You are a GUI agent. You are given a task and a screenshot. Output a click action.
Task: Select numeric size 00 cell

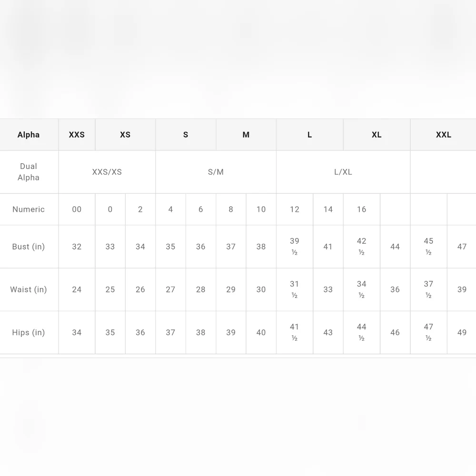[77, 209]
